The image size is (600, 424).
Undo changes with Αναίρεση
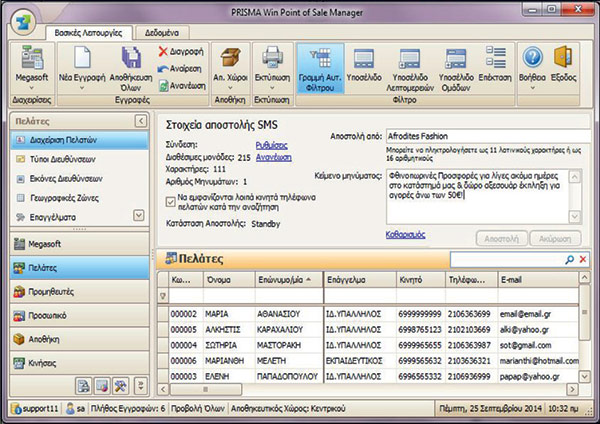click(179, 68)
